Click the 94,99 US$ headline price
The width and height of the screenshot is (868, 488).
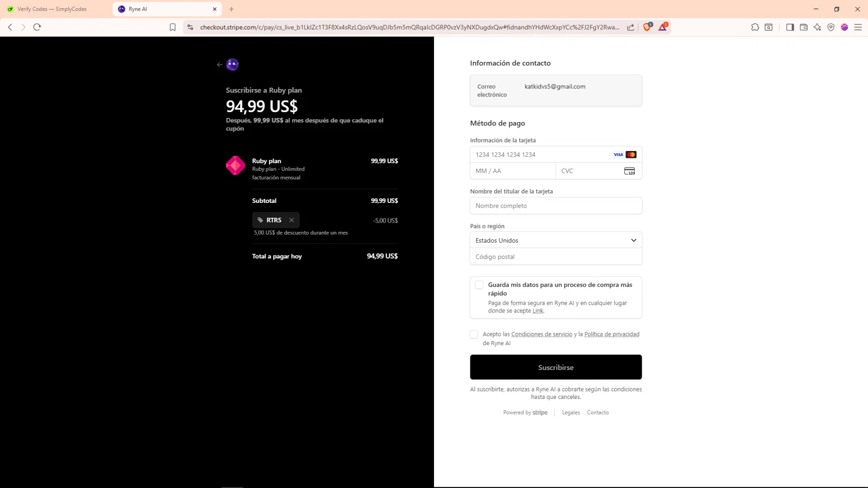[x=262, y=106]
